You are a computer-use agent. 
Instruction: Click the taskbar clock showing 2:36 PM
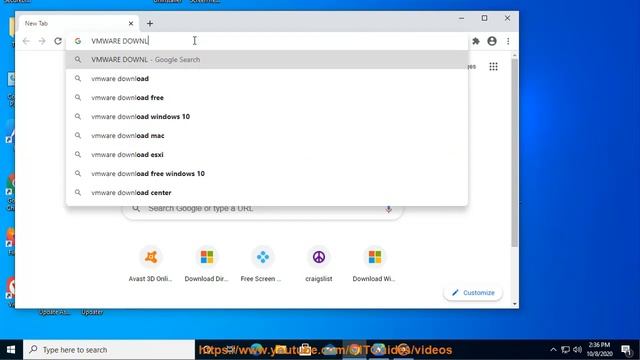coord(599,349)
